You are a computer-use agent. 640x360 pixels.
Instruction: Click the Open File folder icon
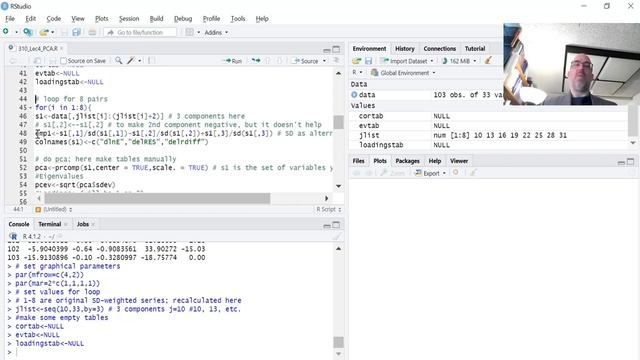(x=43, y=32)
